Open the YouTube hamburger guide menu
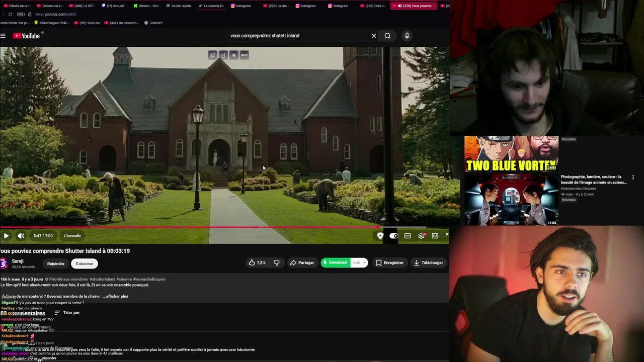Viewport: 644px width, 362px height. click(3, 36)
